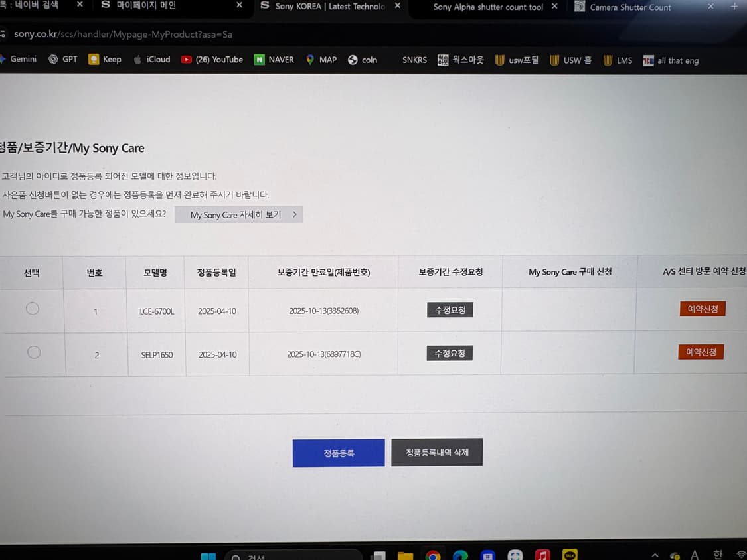Screen dimensions: 747x560
Task: Switch to the Sony Alpha shutter count tab
Action: (x=491, y=7)
